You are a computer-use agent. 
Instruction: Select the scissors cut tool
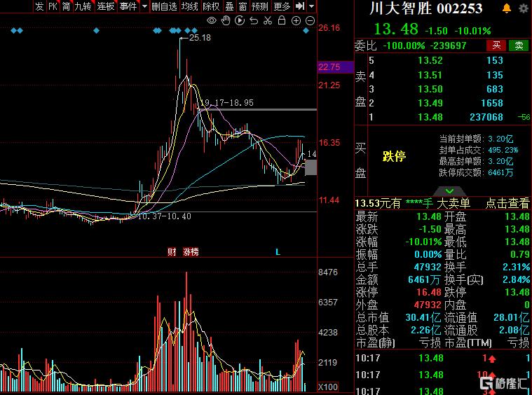[268, 21]
